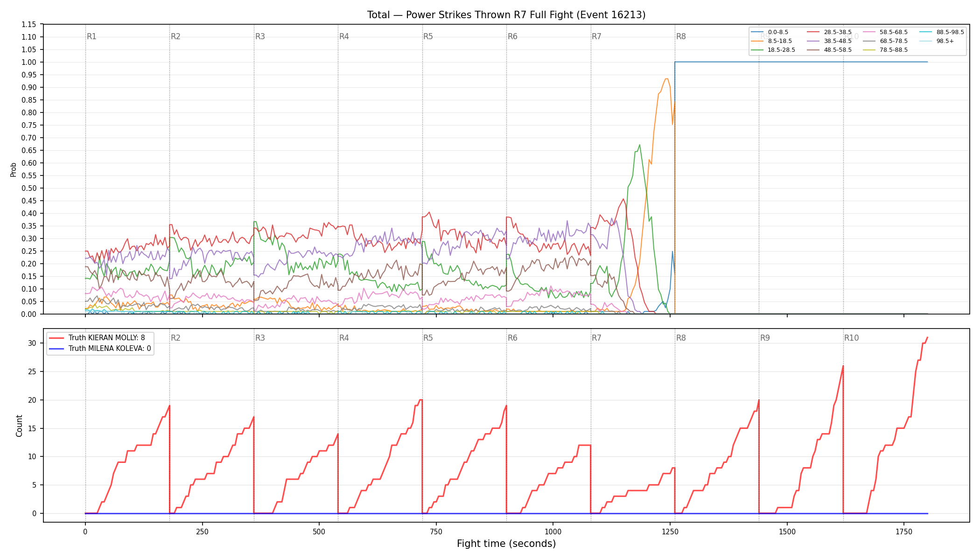Click the 'Count' y-axis label
This screenshot has width=980, height=560.
click(x=19, y=426)
